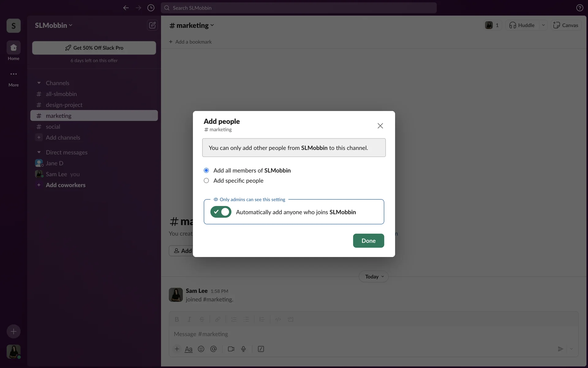The image size is (588, 368).
Task: Select Add specific people option
Action: [206, 181]
